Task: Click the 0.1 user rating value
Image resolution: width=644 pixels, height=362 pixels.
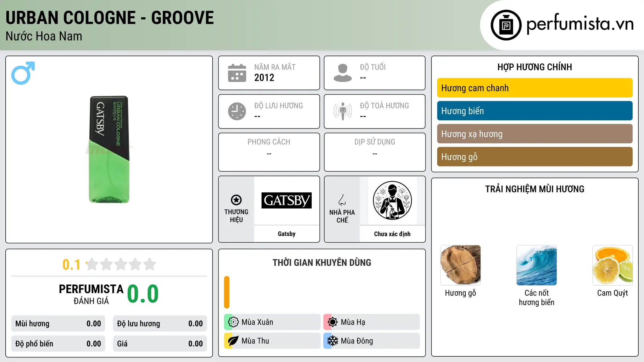Action: click(x=71, y=265)
